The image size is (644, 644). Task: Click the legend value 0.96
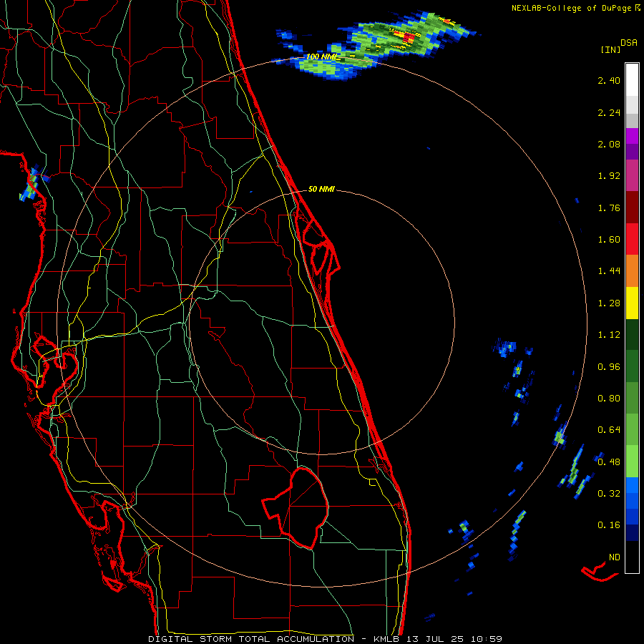609,367
